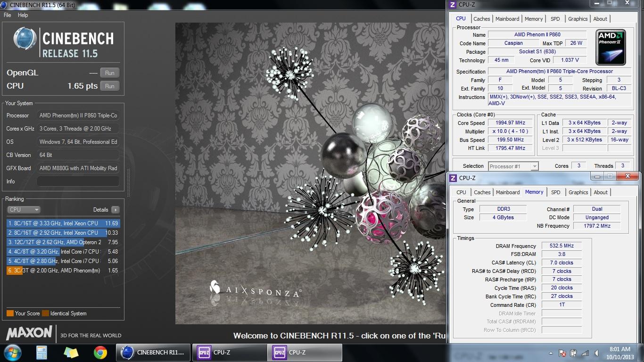Open the CPU ranking type dropdown

click(23, 210)
